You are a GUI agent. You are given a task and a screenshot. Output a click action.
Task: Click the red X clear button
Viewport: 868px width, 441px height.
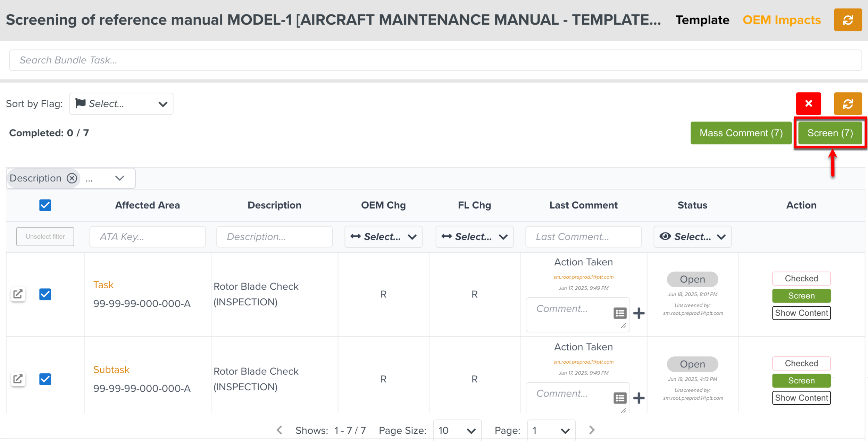[x=808, y=103]
